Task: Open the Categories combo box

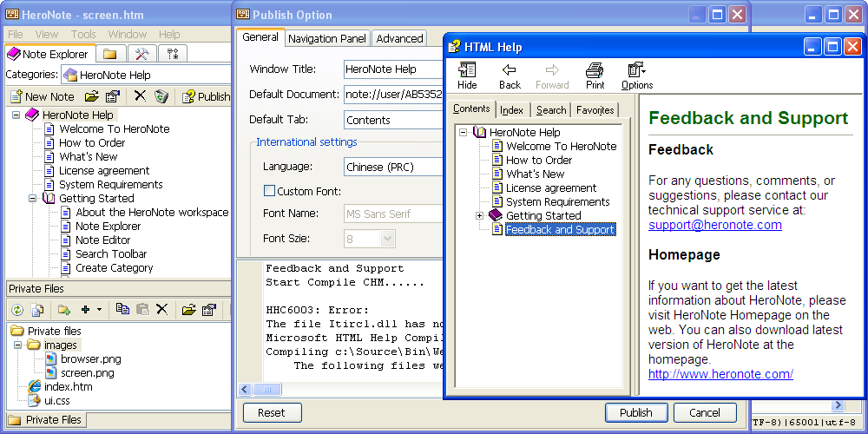Action: pyautogui.click(x=146, y=75)
